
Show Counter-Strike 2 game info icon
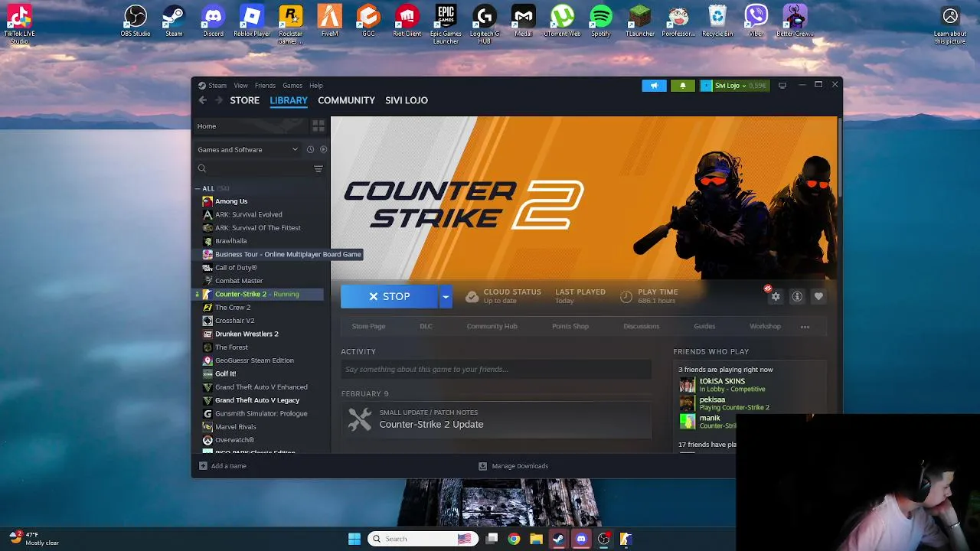pos(797,296)
